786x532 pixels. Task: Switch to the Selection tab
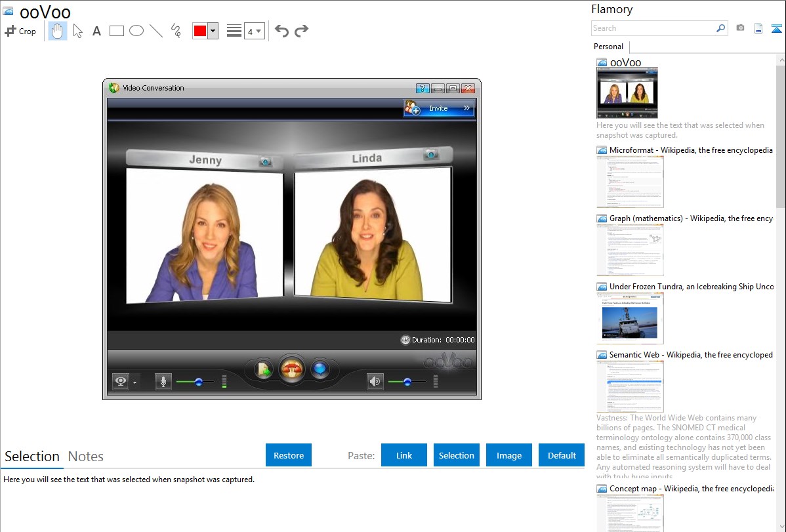pos(31,457)
